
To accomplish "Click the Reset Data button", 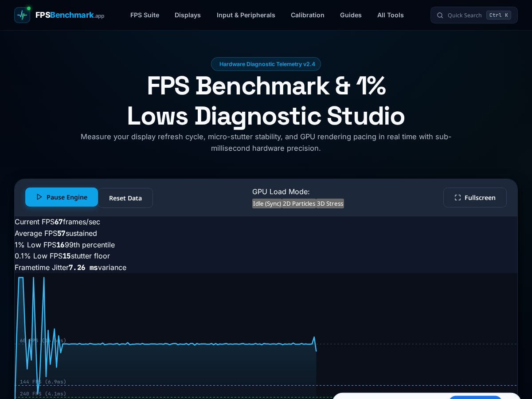I will (x=125, y=198).
